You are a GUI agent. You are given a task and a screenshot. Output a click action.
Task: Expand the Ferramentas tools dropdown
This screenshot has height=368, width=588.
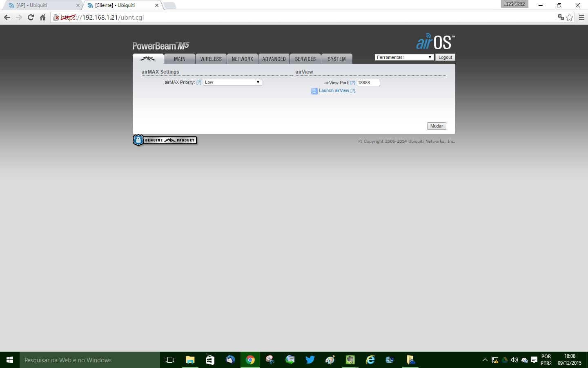coord(404,57)
